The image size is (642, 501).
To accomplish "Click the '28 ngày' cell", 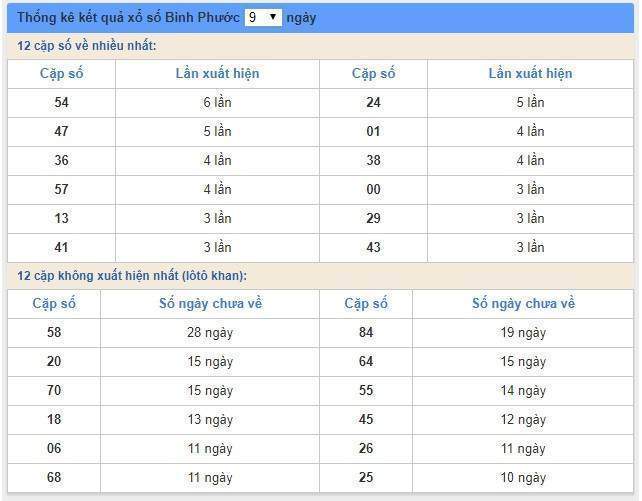I will pos(210,332).
